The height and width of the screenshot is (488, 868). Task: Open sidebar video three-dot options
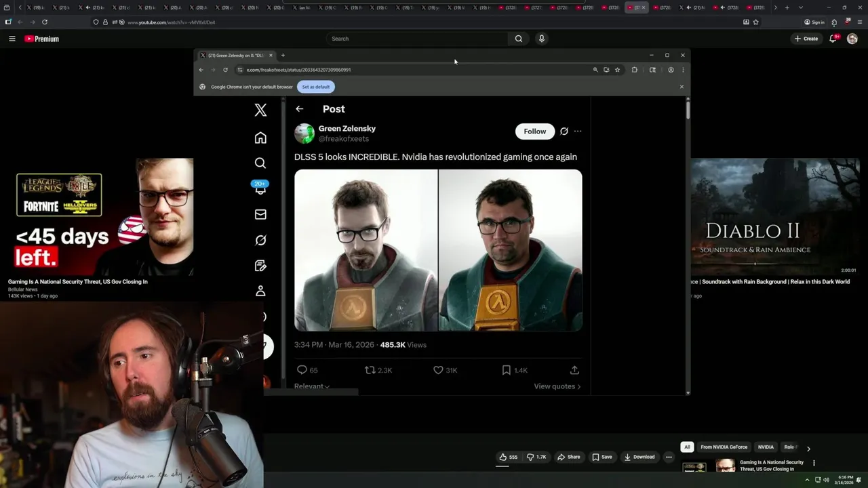pyautogui.click(x=814, y=463)
